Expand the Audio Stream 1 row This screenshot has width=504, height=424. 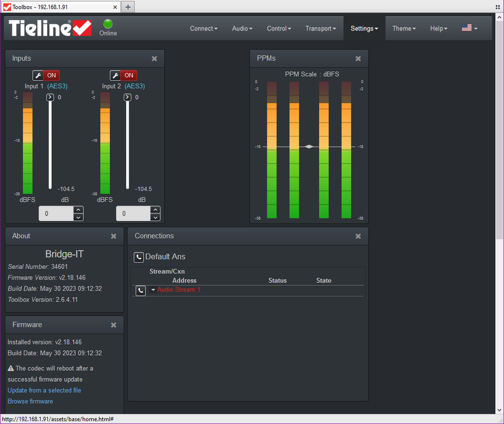point(153,290)
